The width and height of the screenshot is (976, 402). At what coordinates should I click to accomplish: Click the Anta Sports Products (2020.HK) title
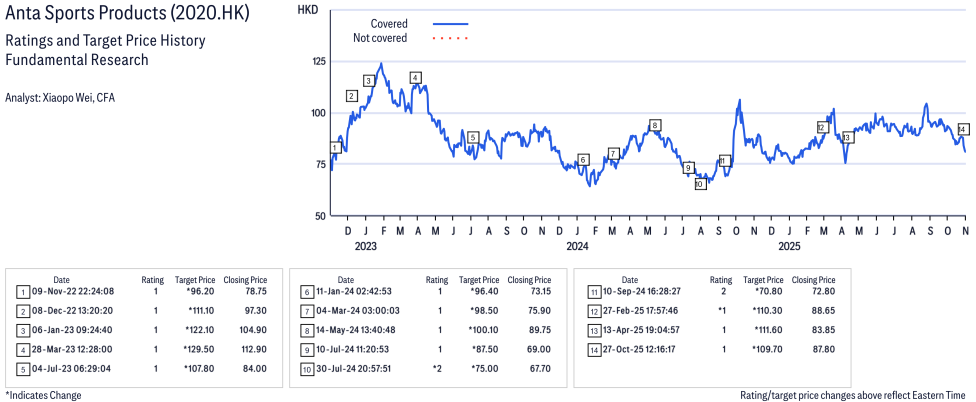pyautogui.click(x=128, y=15)
